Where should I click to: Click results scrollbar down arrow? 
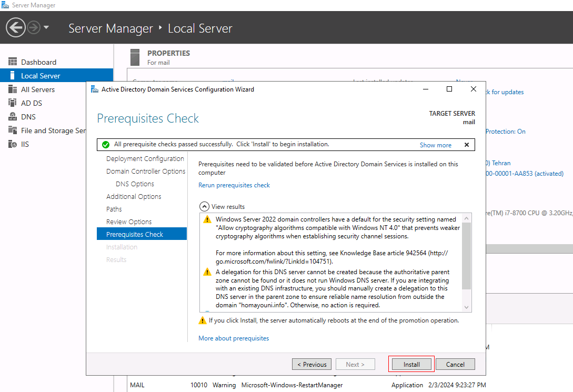[x=466, y=308]
